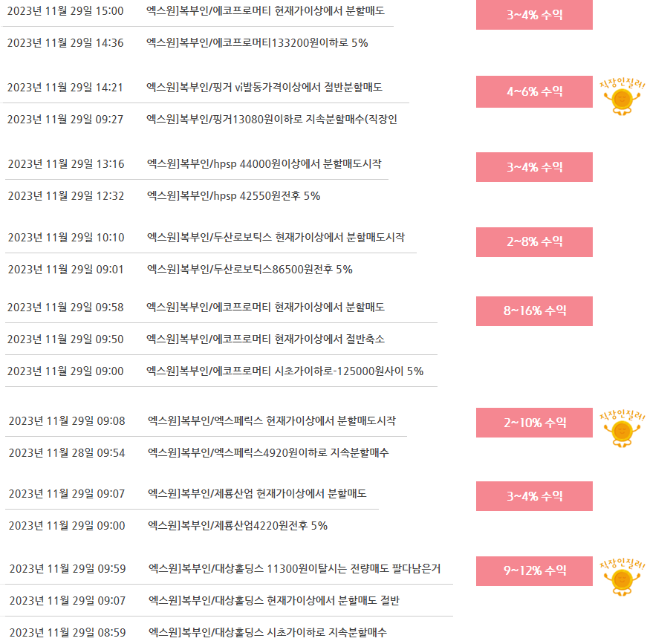
Task: Click the 직장인질러 mascot beside 4~6% 수익
Action: pos(622,97)
